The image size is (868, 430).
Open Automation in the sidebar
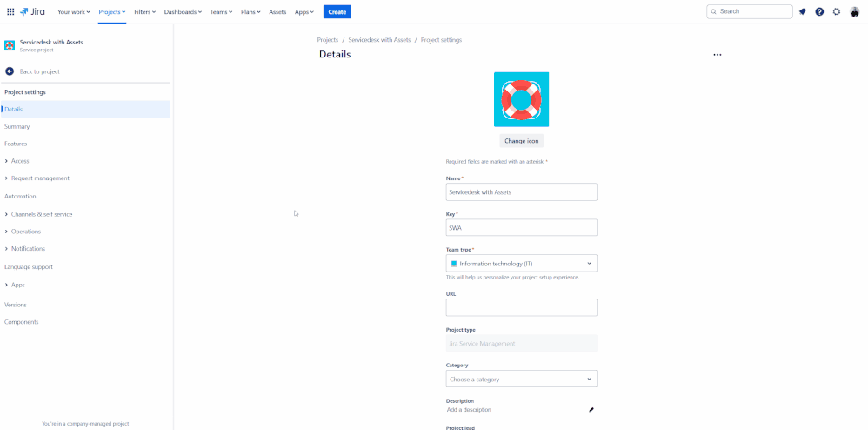(20, 196)
